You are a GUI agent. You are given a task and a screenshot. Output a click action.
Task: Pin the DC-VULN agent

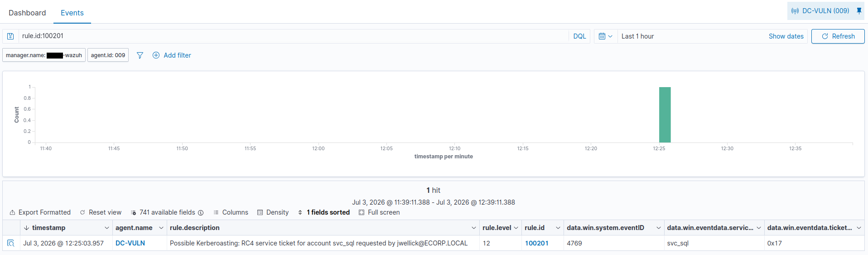tap(859, 11)
